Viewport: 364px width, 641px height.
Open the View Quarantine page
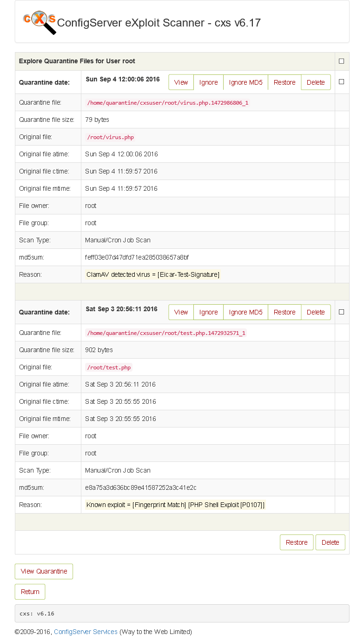coord(44,571)
